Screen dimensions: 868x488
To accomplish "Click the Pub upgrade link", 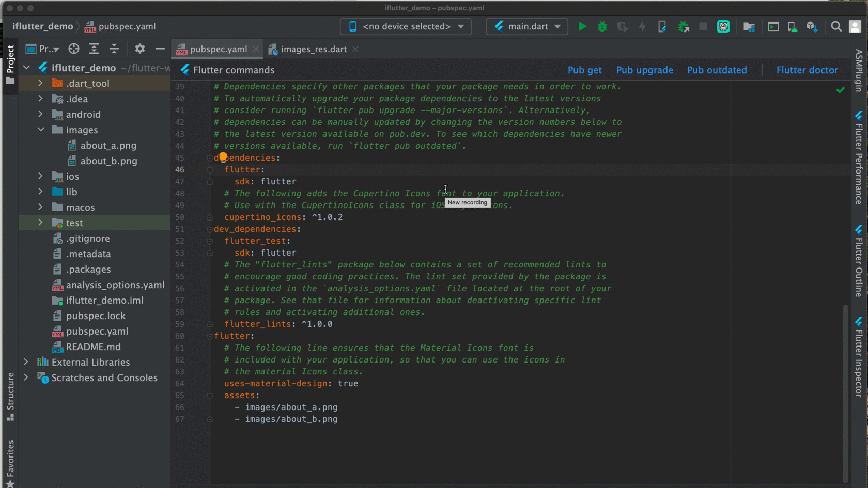I will click(x=644, y=70).
